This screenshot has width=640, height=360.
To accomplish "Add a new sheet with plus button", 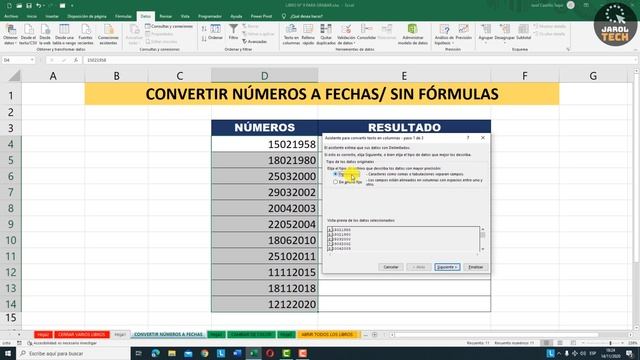I will coord(374,335).
